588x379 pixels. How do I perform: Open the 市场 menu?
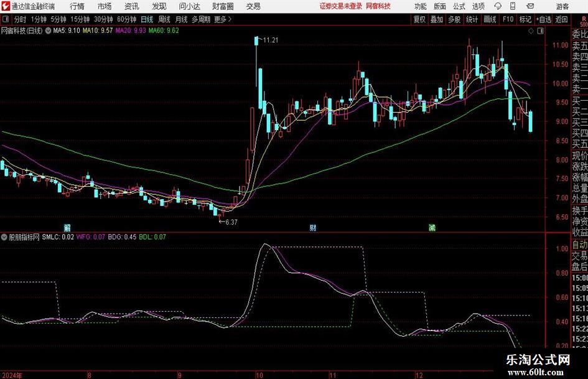click(x=105, y=6)
